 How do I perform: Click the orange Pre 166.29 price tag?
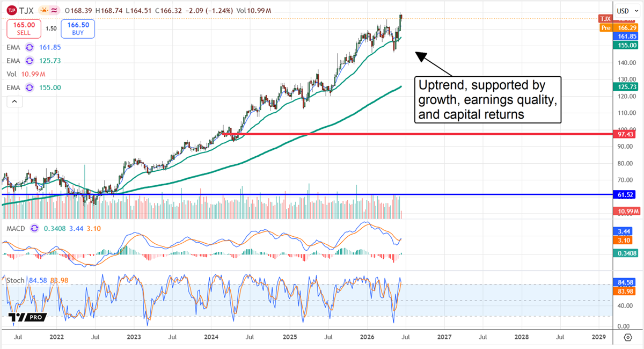[620, 27]
